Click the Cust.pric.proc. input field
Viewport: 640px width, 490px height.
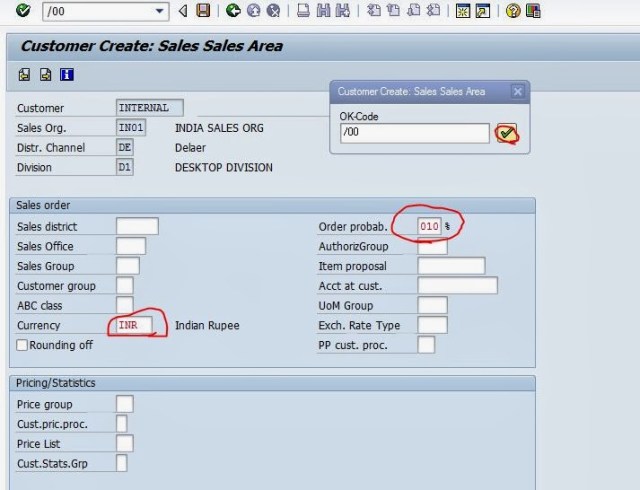click(122, 423)
